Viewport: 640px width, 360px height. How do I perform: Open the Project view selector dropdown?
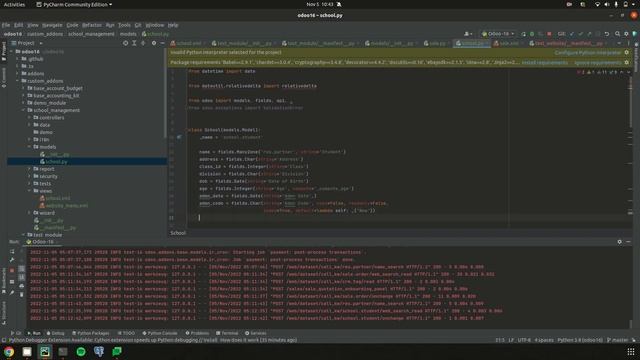27,43
